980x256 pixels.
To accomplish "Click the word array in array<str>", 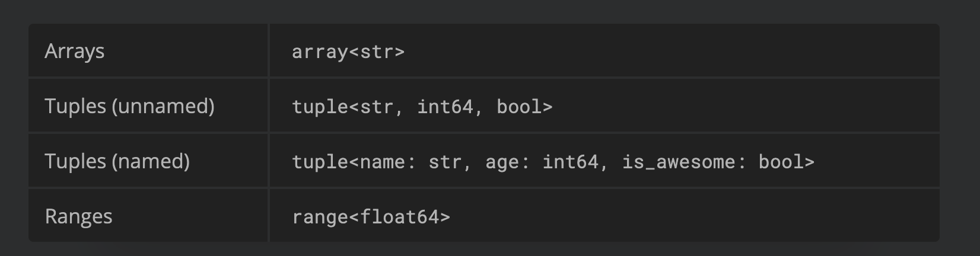I will 320,52.
